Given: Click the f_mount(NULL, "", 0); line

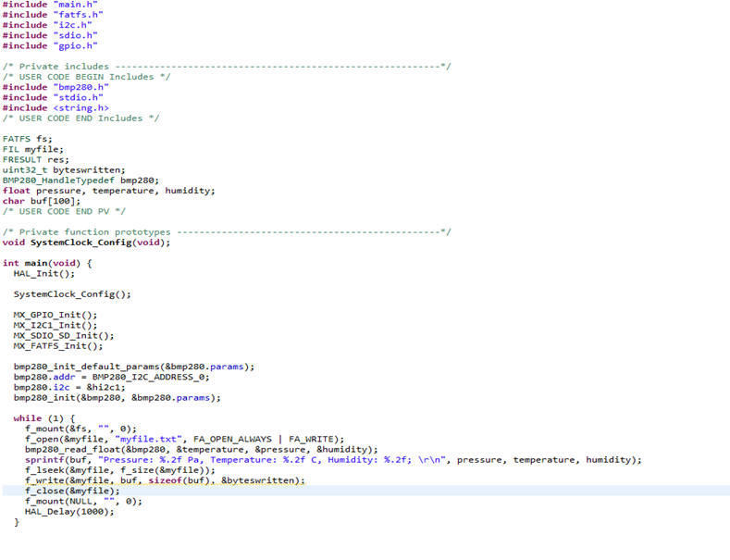Looking at the screenshot, I should click(84, 502).
